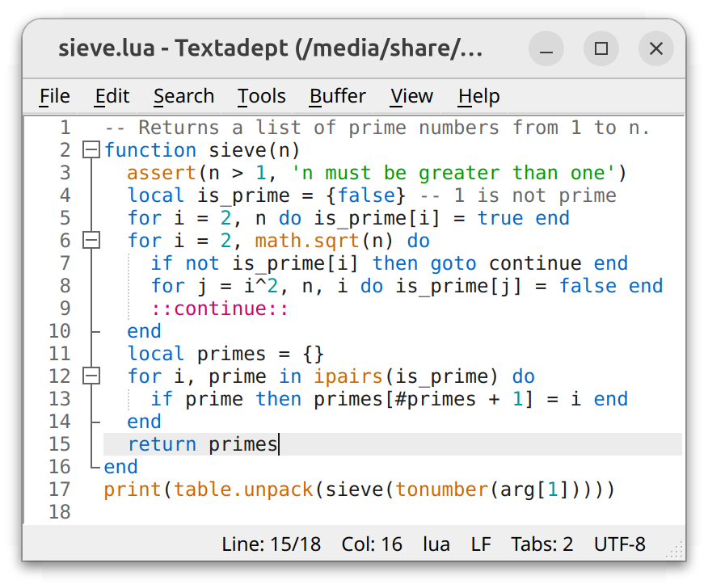Viewport: 708px width, 588px height.
Task: Open the Buffer menu
Action: click(x=338, y=96)
